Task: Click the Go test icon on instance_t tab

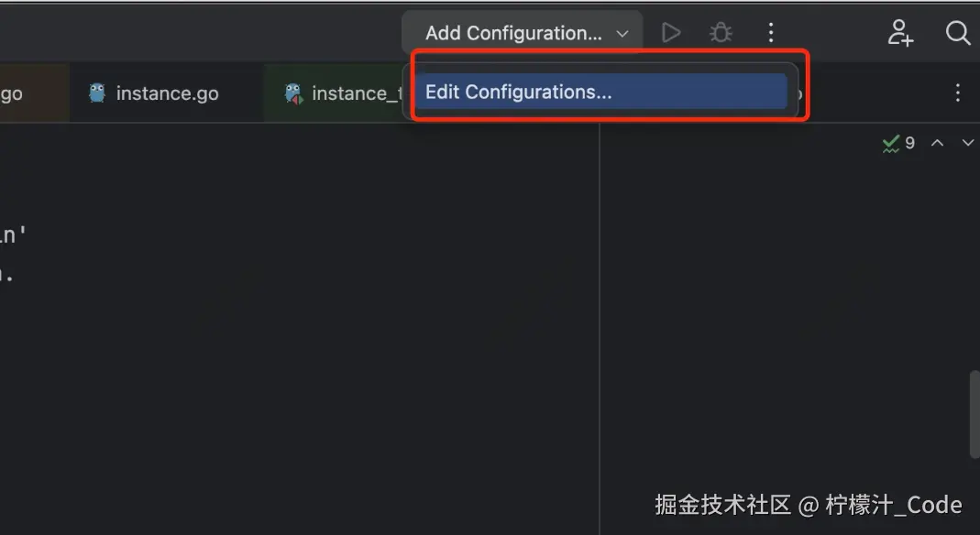Action: [293, 93]
